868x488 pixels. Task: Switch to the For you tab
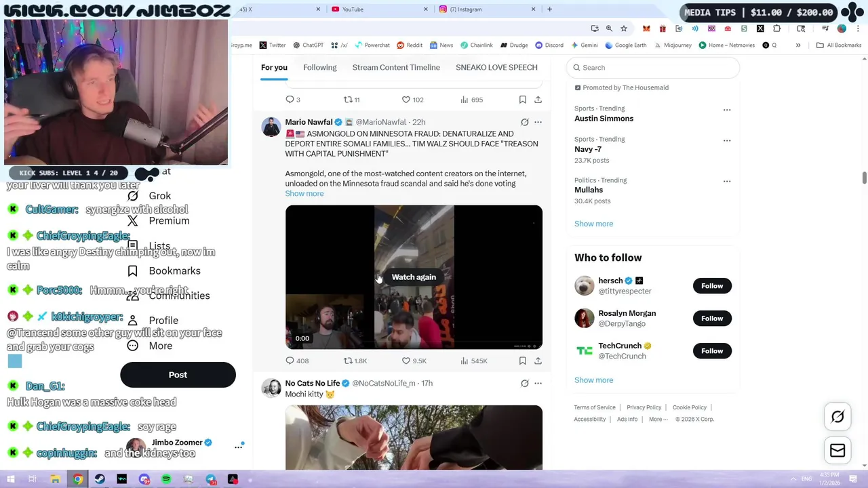pyautogui.click(x=274, y=67)
